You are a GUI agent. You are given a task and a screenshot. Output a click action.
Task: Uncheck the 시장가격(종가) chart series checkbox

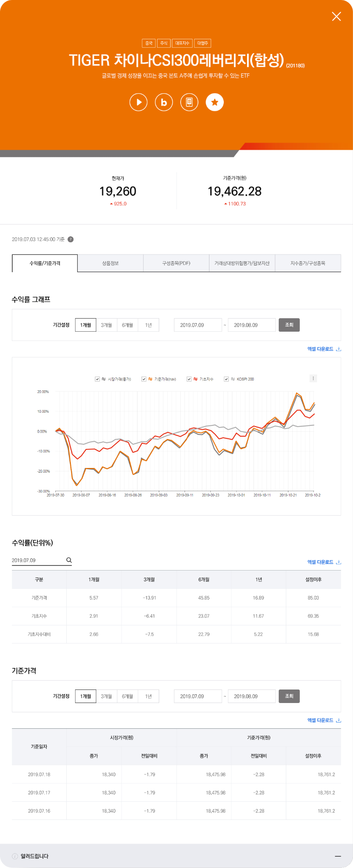(98, 379)
